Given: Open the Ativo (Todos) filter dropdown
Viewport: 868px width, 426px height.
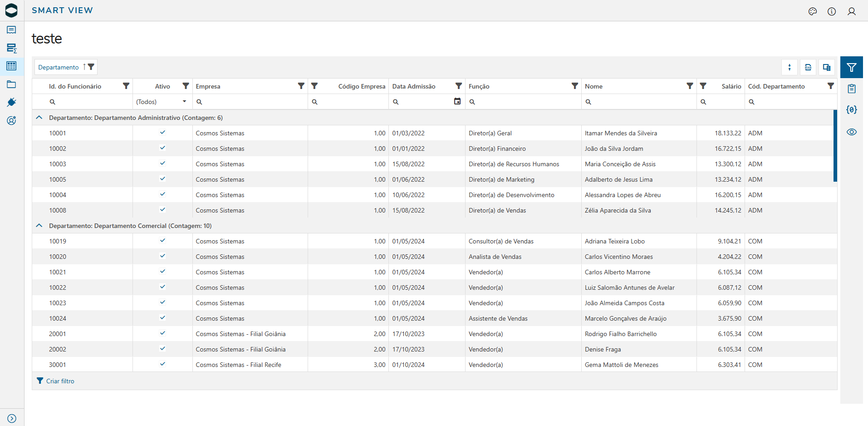Looking at the screenshot, I should click(x=162, y=102).
